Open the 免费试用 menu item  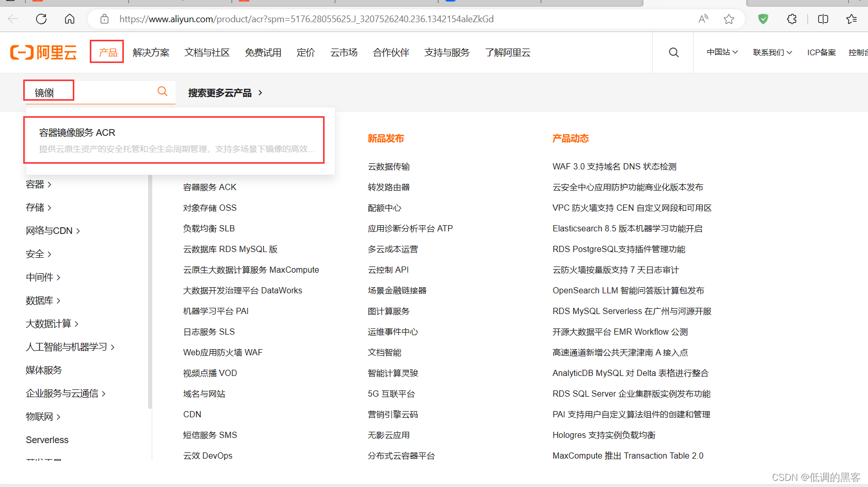tap(263, 52)
